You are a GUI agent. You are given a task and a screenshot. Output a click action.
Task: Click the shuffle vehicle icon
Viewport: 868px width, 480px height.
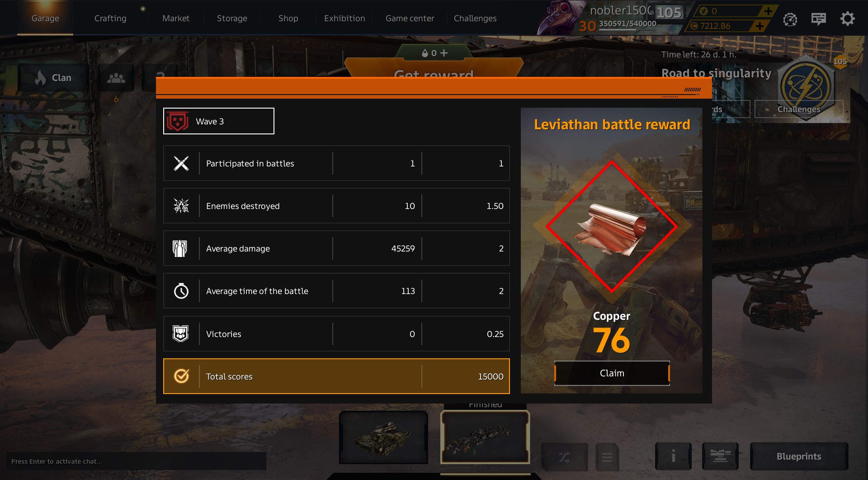tap(564, 457)
